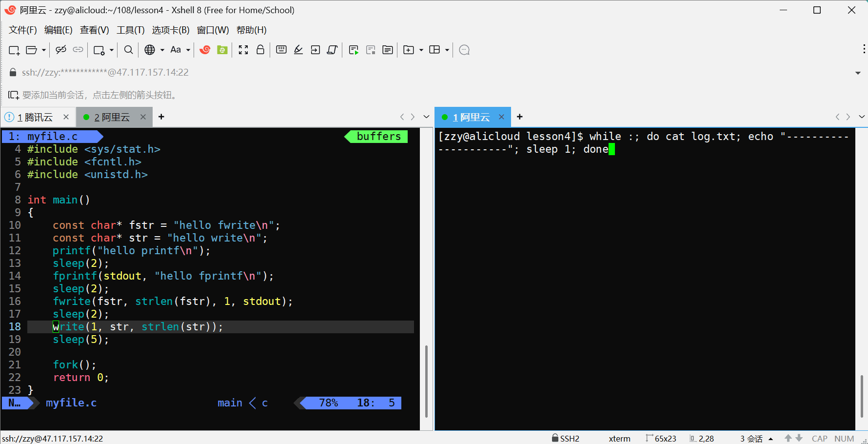868x444 pixels.
Task: Click the script scroll icon
Action: [333, 50]
